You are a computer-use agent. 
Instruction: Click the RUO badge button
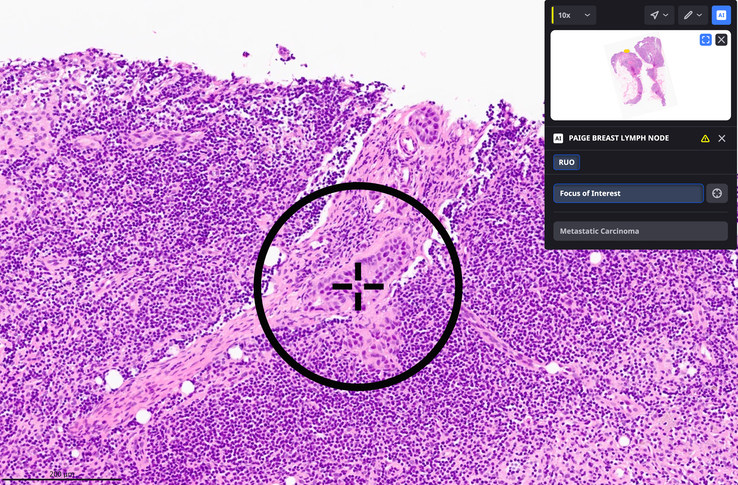tap(566, 162)
